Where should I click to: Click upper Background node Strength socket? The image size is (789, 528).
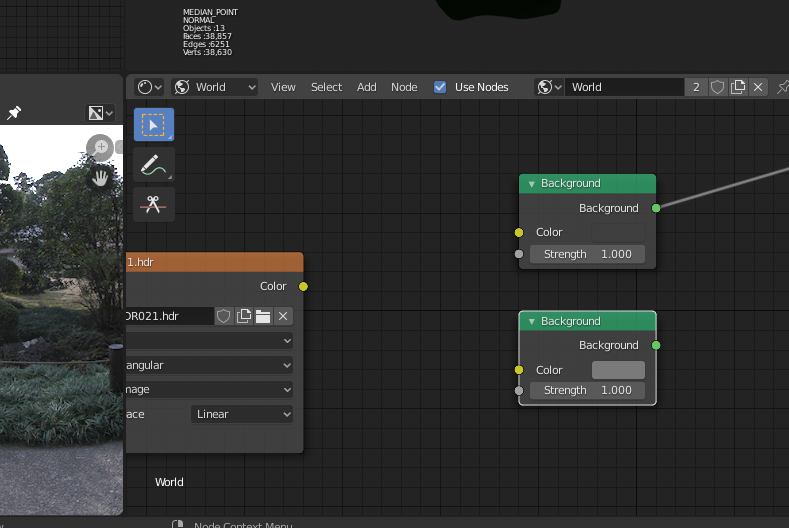point(519,254)
